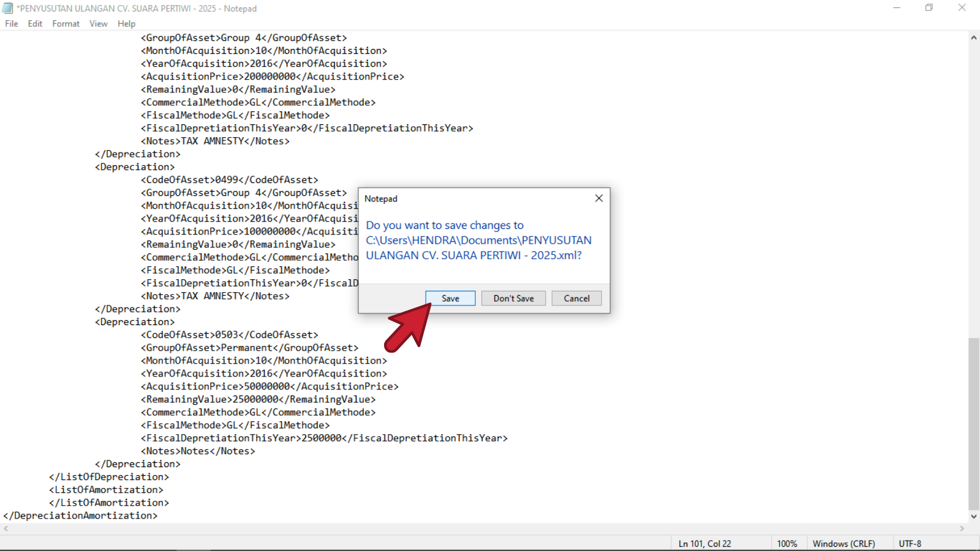This screenshot has width=980, height=551.
Task: Close the save changes dialog with X
Action: coord(598,198)
